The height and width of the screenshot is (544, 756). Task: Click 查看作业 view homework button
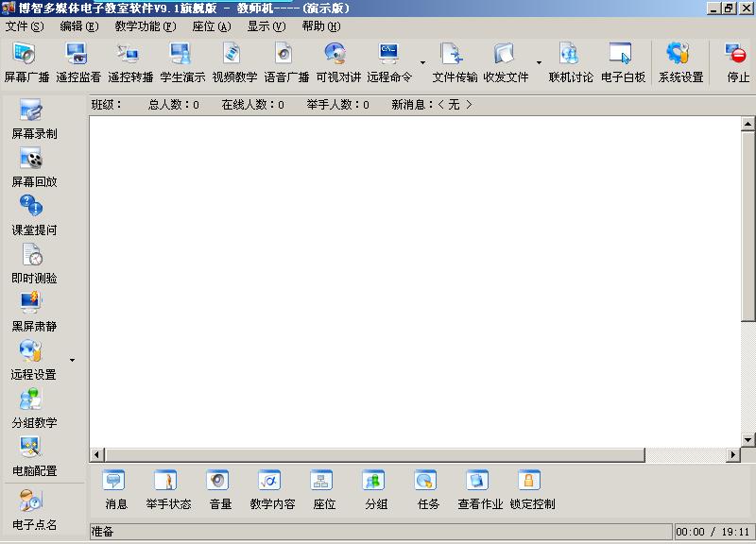pyautogui.click(x=480, y=490)
